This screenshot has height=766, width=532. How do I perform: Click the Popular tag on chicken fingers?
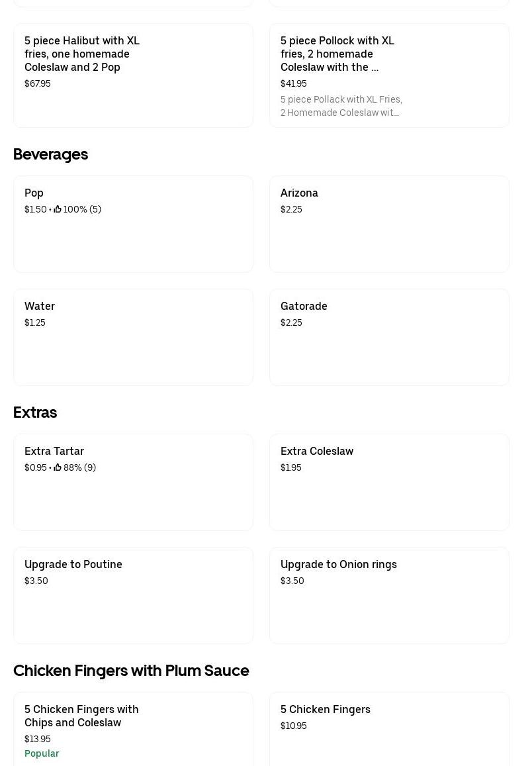[42, 753]
